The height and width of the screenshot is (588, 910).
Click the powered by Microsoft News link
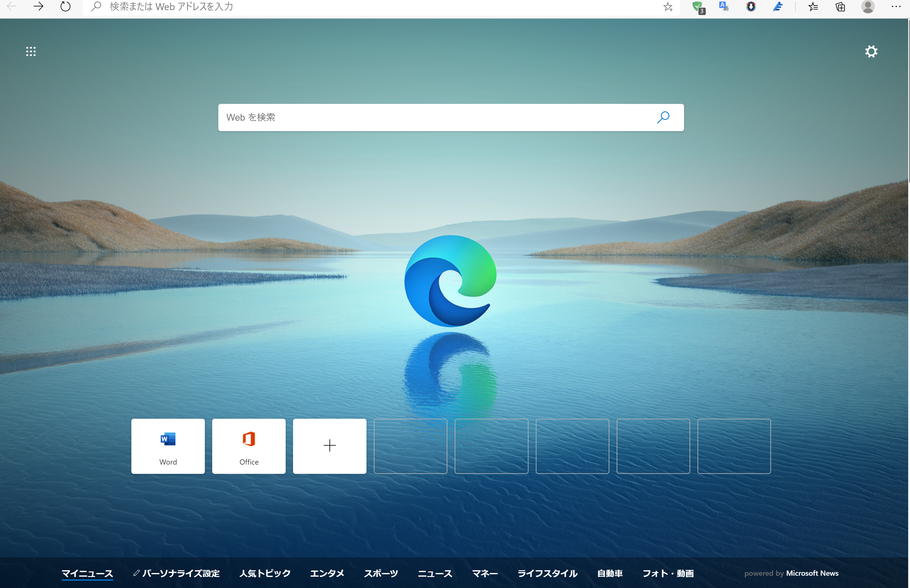[x=791, y=573]
